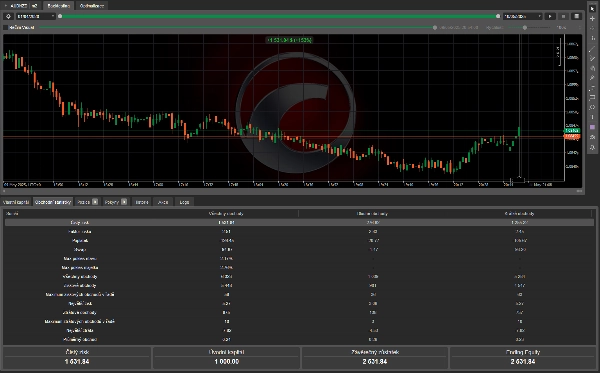Screen dimensions: 600x373
Task: Click the Krátké obchody column header
Action: click(x=519, y=213)
